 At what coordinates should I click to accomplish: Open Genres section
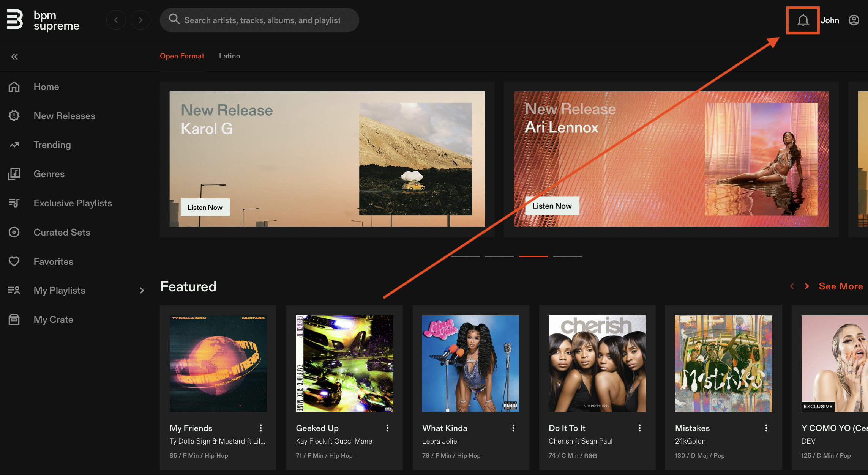coord(49,174)
